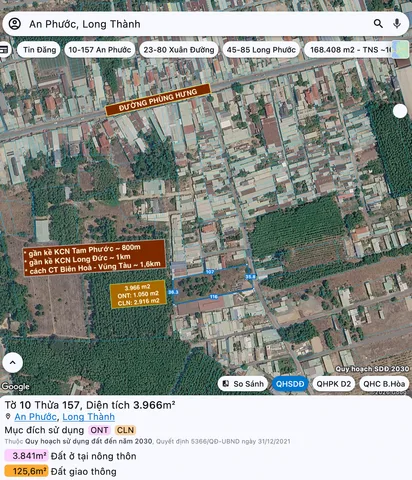
Task: Open the An Phước link
Action: click(35, 417)
